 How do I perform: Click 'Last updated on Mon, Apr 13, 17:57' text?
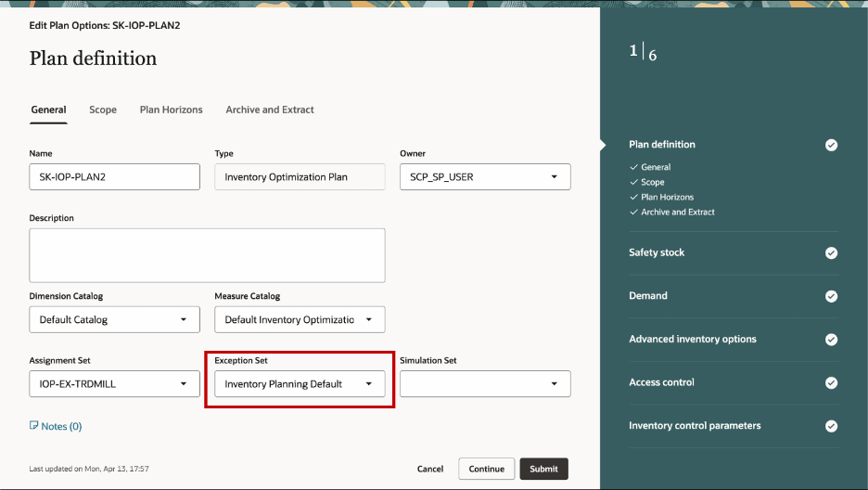[89, 469]
